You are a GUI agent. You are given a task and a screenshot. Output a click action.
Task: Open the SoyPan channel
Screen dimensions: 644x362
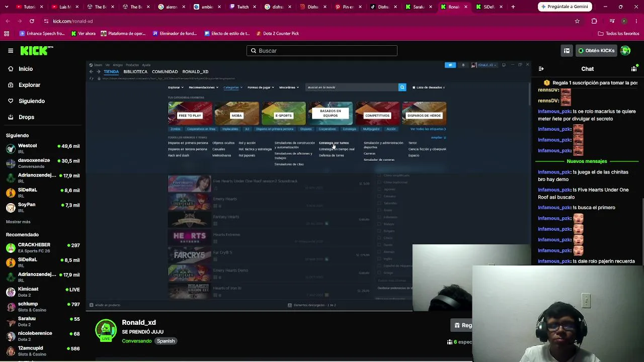[x=43, y=207]
